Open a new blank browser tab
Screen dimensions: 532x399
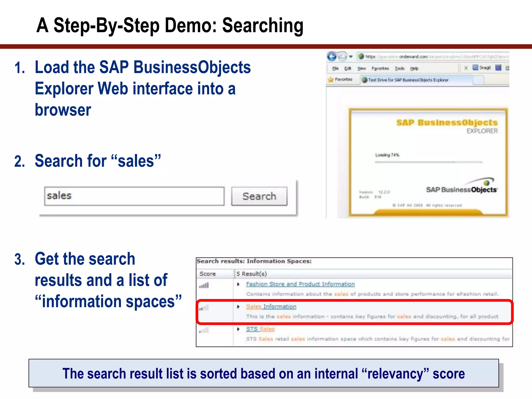click(478, 80)
